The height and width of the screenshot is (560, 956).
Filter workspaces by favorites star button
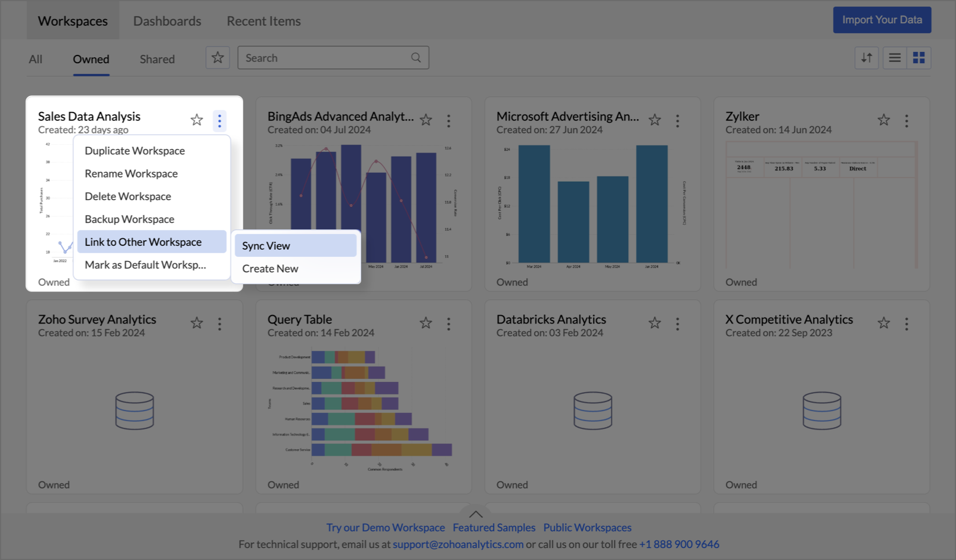click(x=218, y=58)
